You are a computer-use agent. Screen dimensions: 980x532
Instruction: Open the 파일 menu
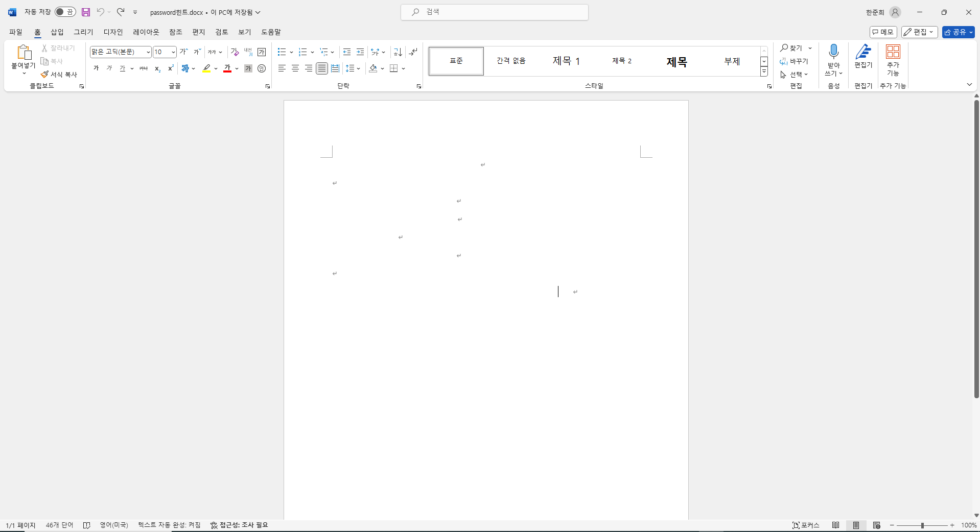16,32
